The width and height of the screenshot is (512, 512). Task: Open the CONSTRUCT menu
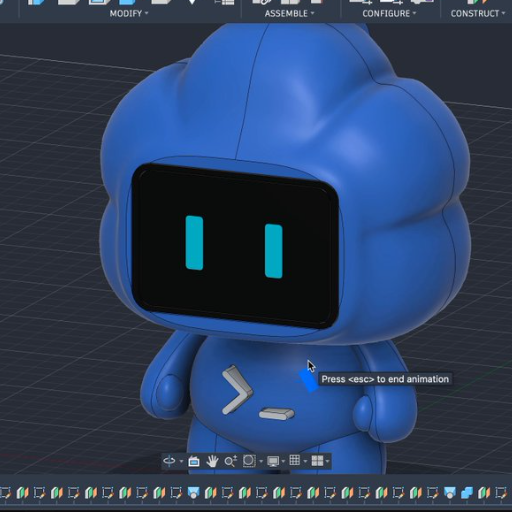(478, 13)
